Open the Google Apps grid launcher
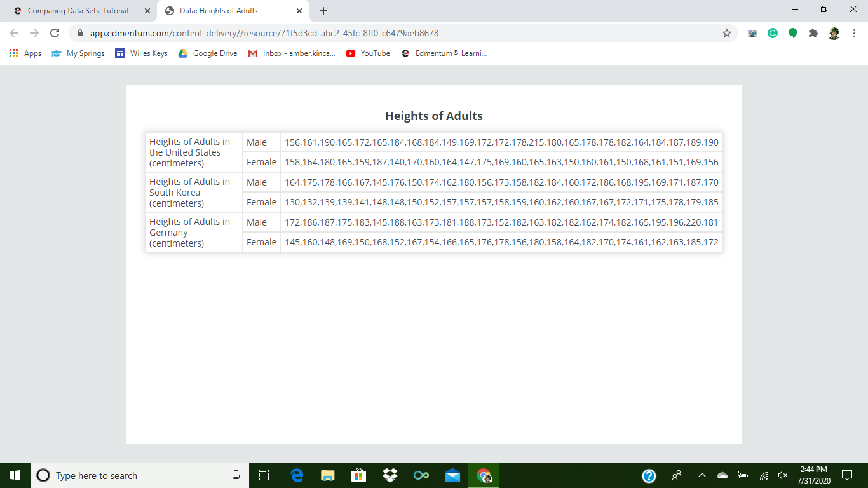868x488 pixels. tap(13, 53)
